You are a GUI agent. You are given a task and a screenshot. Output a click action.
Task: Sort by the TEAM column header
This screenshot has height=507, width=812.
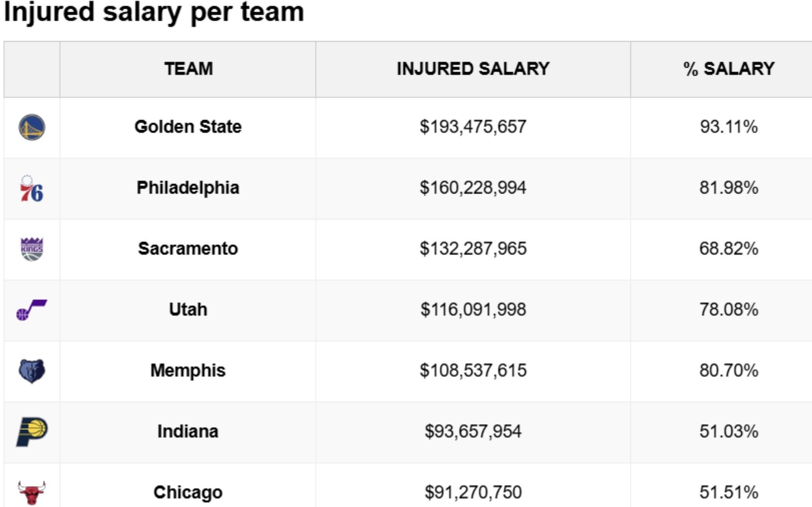click(188, 69)
